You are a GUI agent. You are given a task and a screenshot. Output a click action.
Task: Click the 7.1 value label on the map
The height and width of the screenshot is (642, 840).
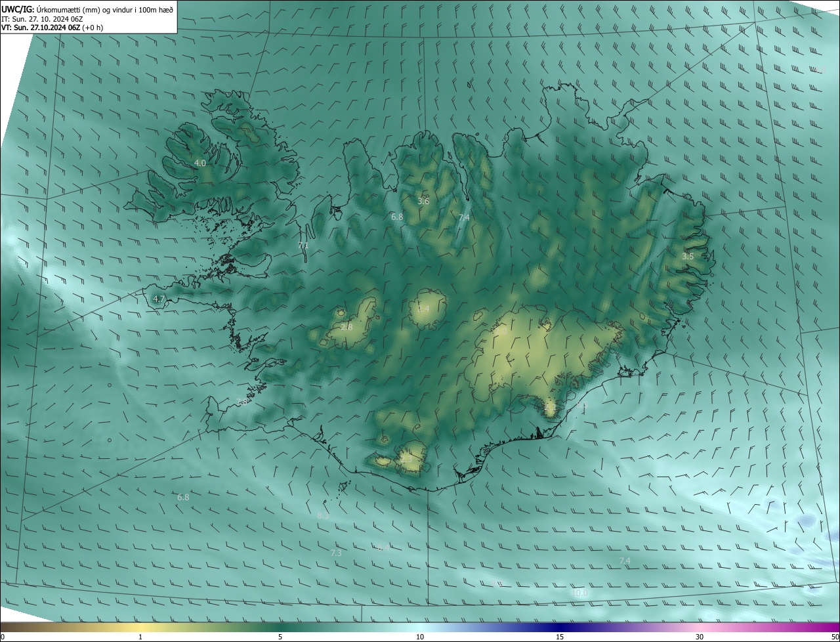point(303,245)
